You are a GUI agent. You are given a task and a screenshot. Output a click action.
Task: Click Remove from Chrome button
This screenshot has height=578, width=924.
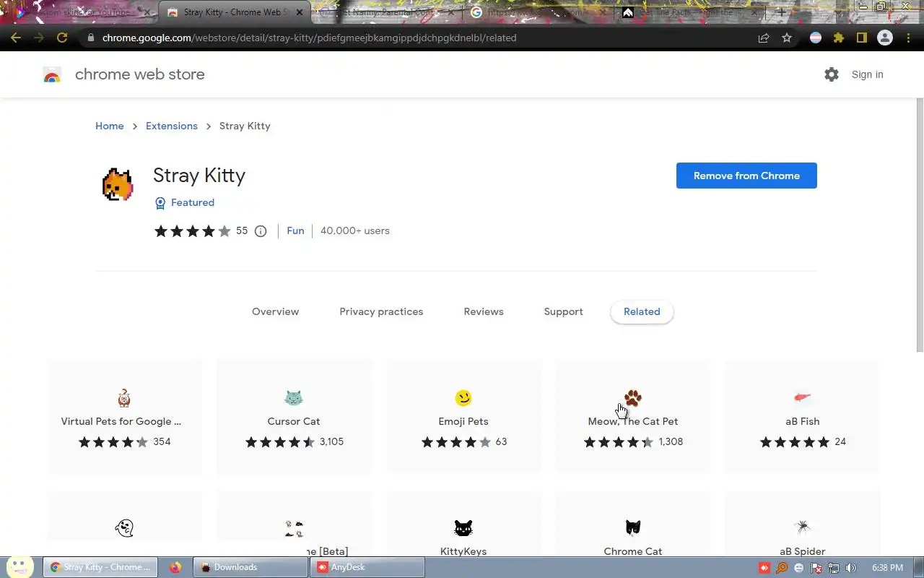click(746, 176)
